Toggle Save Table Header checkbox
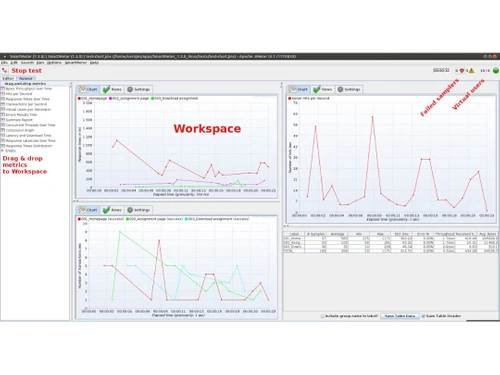This screenshot has width=500, height=375. coord(423,316)
